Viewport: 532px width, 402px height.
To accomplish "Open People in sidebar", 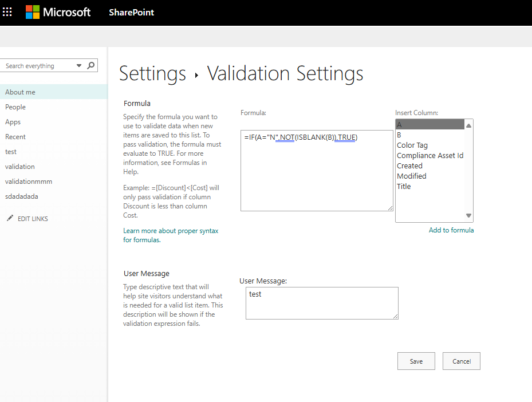I will tap(15, 107).
